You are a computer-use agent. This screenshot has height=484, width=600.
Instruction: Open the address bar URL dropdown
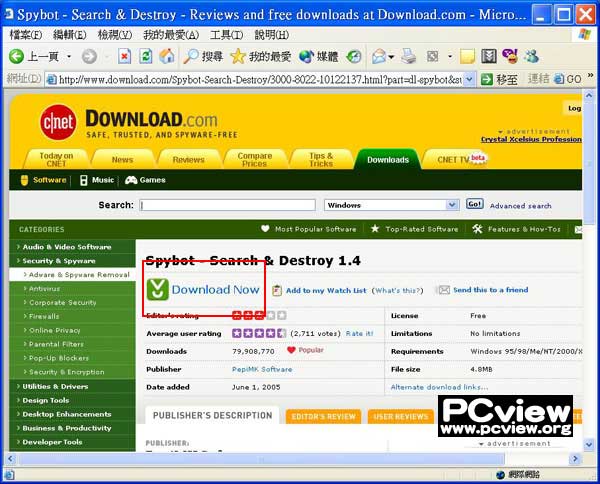click(470, 80)
